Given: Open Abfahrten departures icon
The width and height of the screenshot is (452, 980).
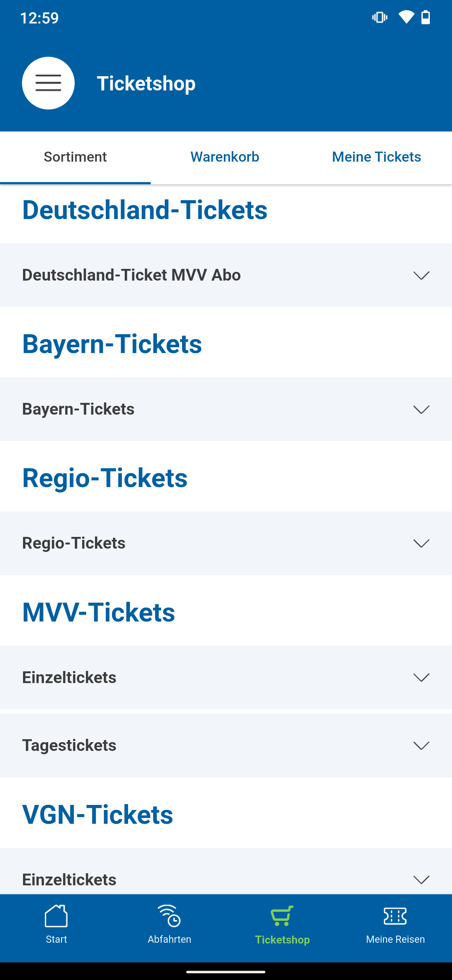Looking at the screenshot, I should pos(169,916).
